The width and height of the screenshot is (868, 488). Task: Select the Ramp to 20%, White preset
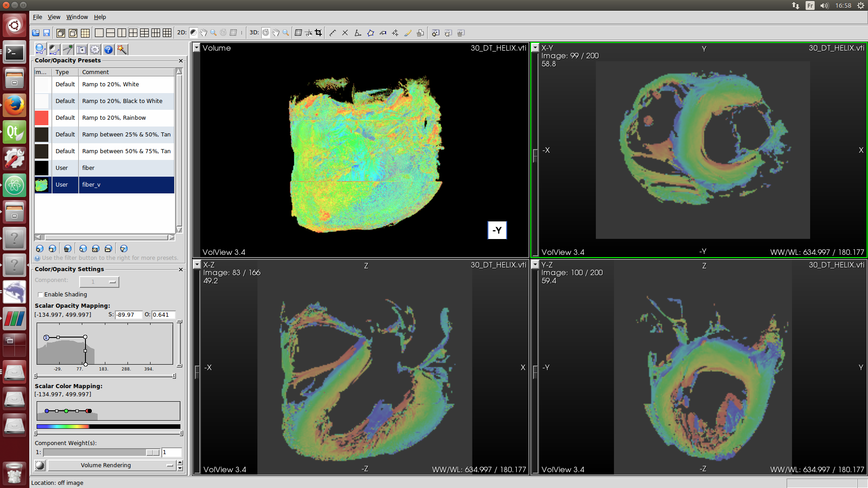104,84
